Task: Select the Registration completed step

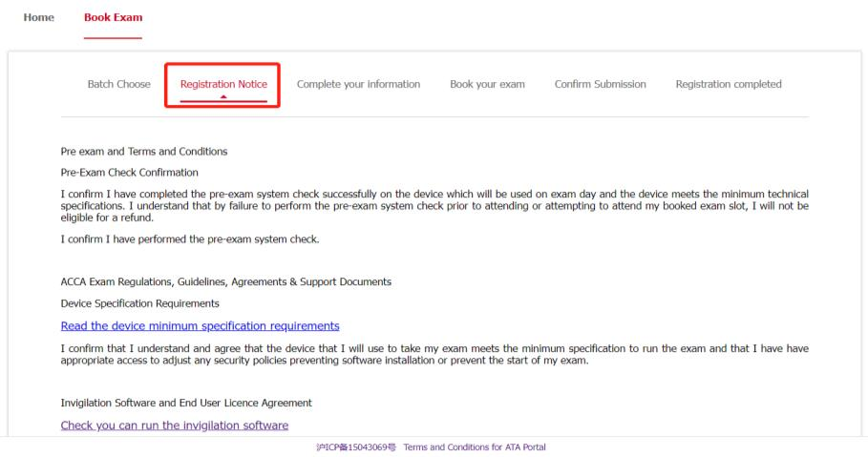Action: point(728,84)
